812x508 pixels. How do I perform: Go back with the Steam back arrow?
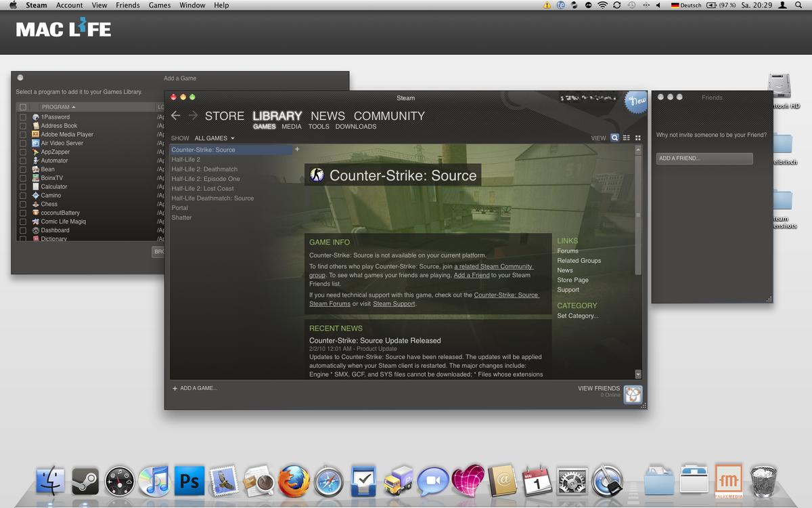[176, 116]
